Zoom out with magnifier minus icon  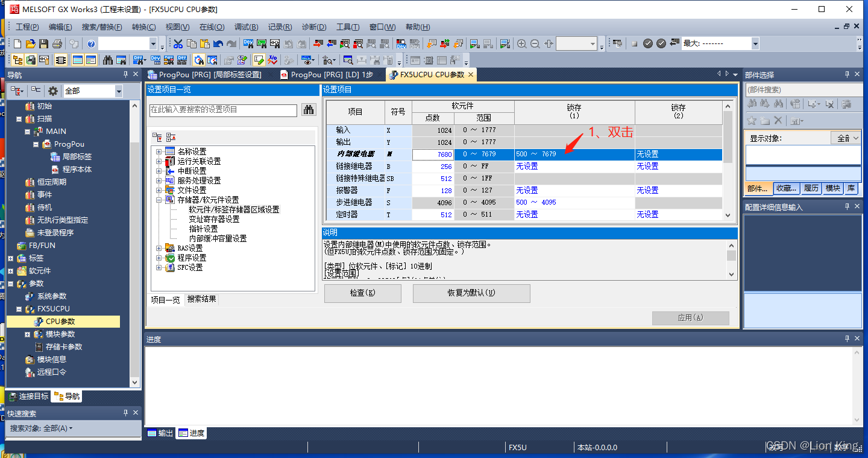point(535,43)
